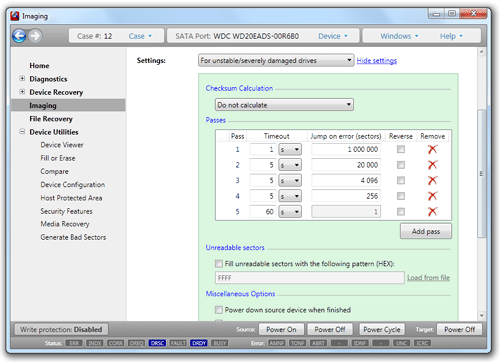
Task: Open the Case menu
Action: (x=140, y=36)
